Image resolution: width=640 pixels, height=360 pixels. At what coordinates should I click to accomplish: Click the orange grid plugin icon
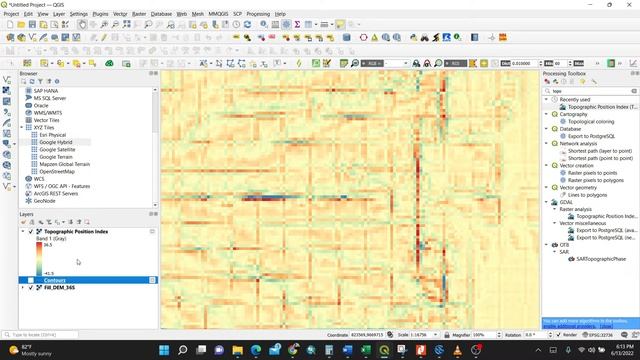click(503, 38)
